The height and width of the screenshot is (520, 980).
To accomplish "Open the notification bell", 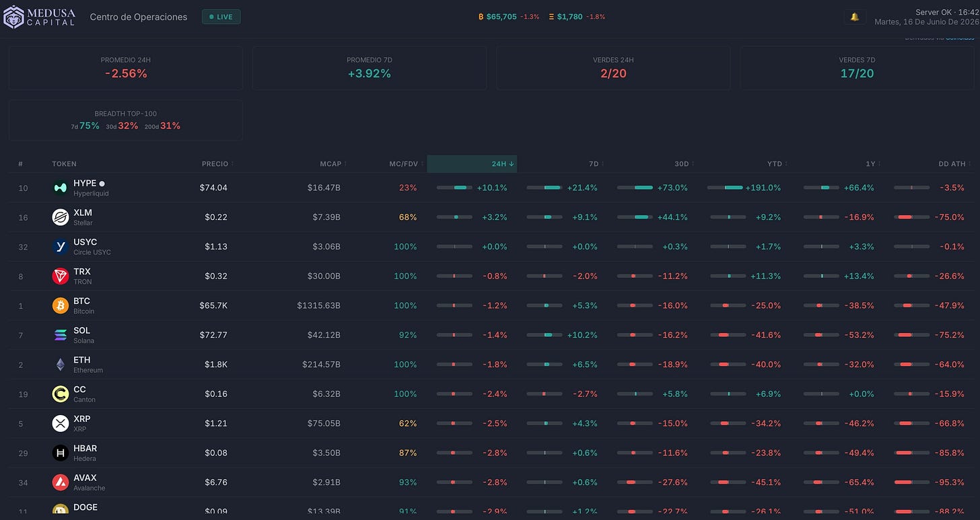I will tap(855, 17).
